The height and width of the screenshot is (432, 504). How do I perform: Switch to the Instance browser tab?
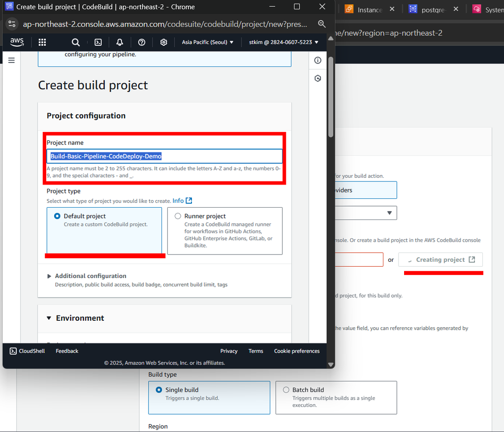click(x=370, y=8)
